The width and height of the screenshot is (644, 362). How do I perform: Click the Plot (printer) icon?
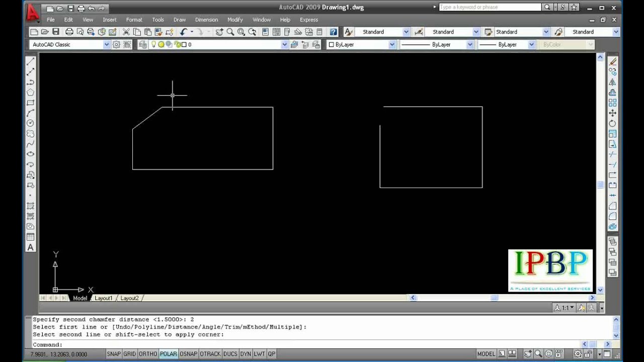coord(69,32)
